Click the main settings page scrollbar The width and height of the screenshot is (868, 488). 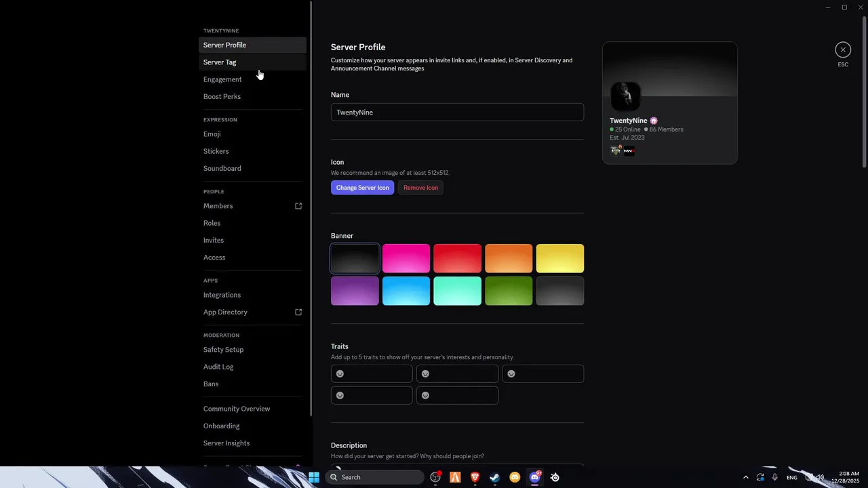pyautogui.click(x=864, y=91)
